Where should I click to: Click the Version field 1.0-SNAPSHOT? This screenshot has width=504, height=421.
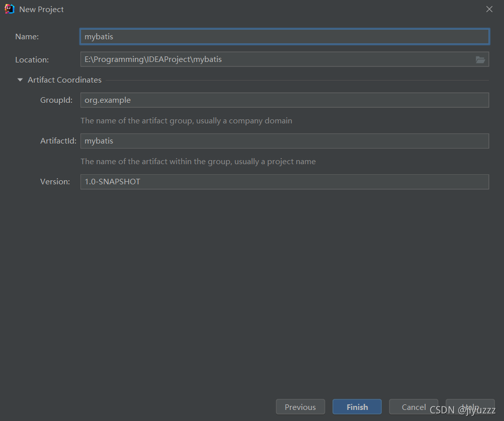[x=285, y=182]
